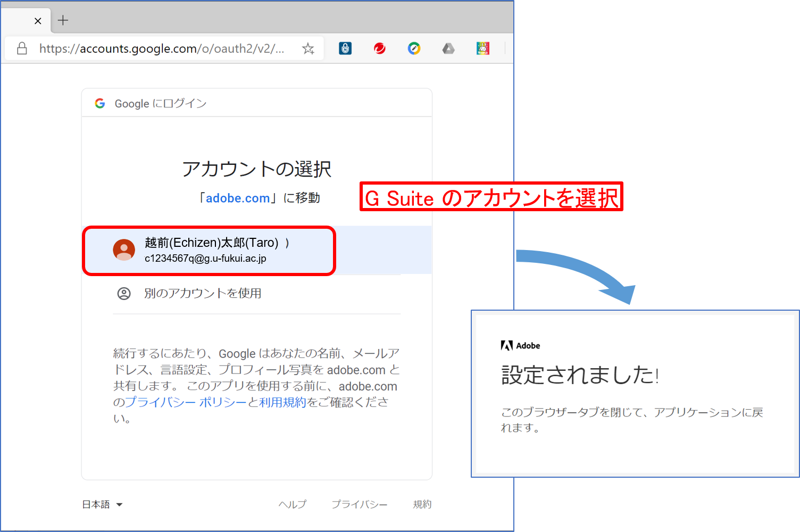Viewport: 800px width, 532px height.
Task: Click the Google にログイン header text
Action: point(161,103)
